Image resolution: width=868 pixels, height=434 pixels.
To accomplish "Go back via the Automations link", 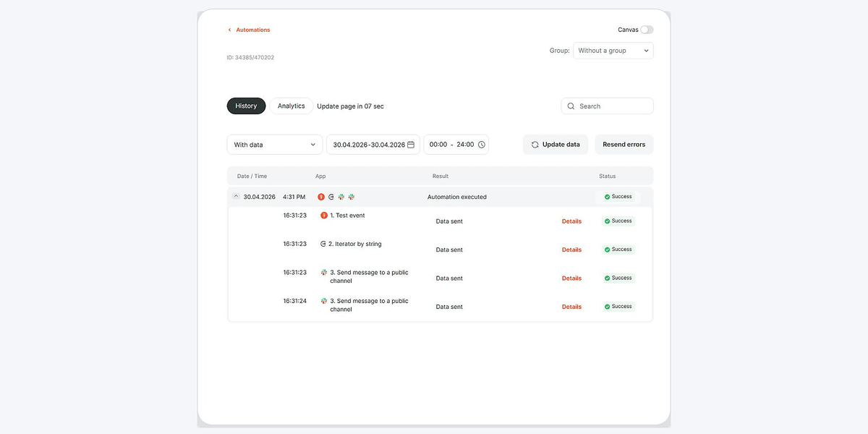I will [x=249, y=30].
